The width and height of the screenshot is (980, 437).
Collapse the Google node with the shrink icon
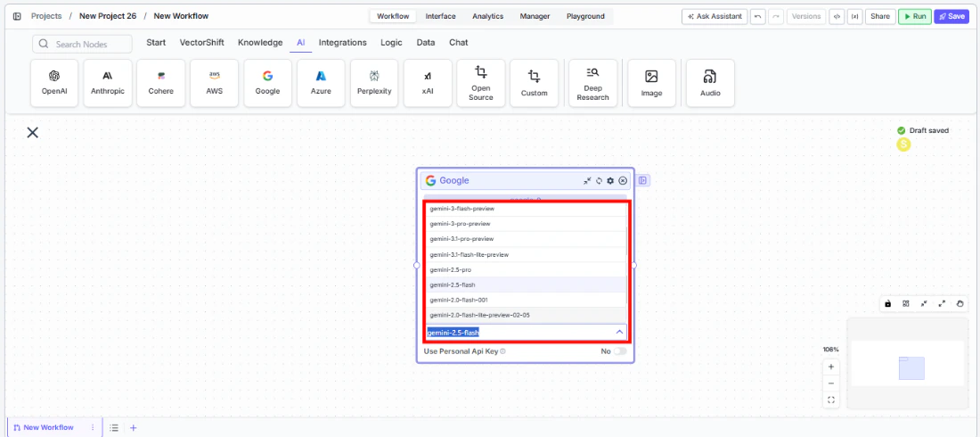coord(587,180)
